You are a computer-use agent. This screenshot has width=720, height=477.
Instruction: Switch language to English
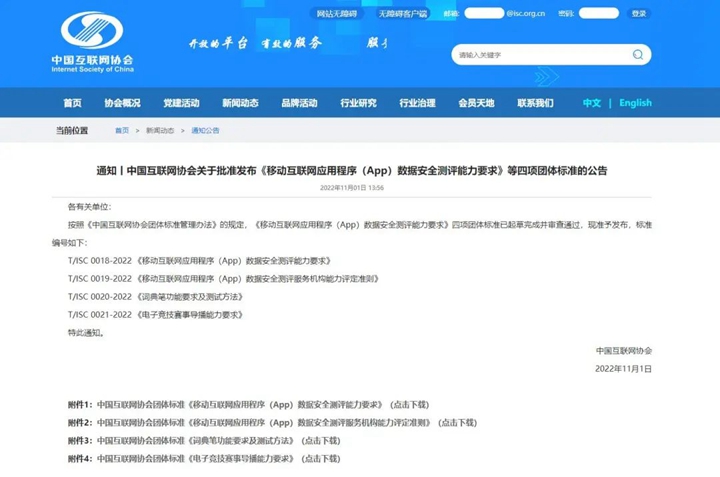[636, 103]
